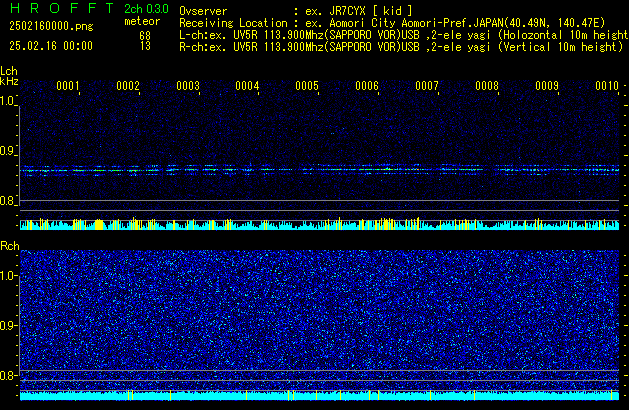The image size is (629, 410).
Task: Select the R-ch description with Vertical yagi
Action: [x=401, y=47]
